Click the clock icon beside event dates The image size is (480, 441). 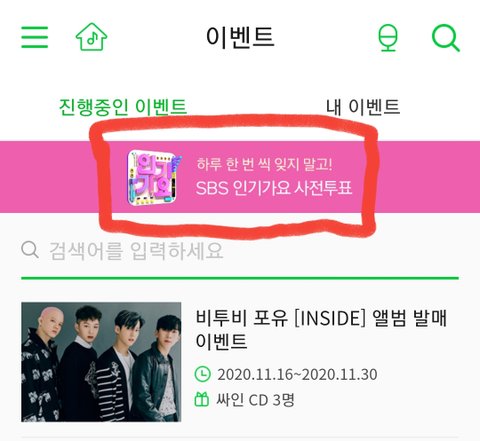202,374
